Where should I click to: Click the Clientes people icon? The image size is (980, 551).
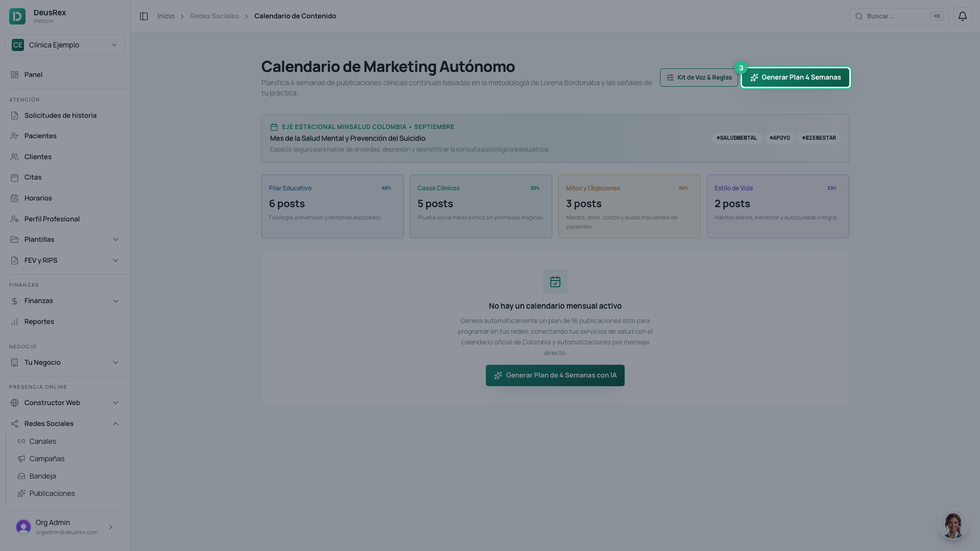click(14, 157)
